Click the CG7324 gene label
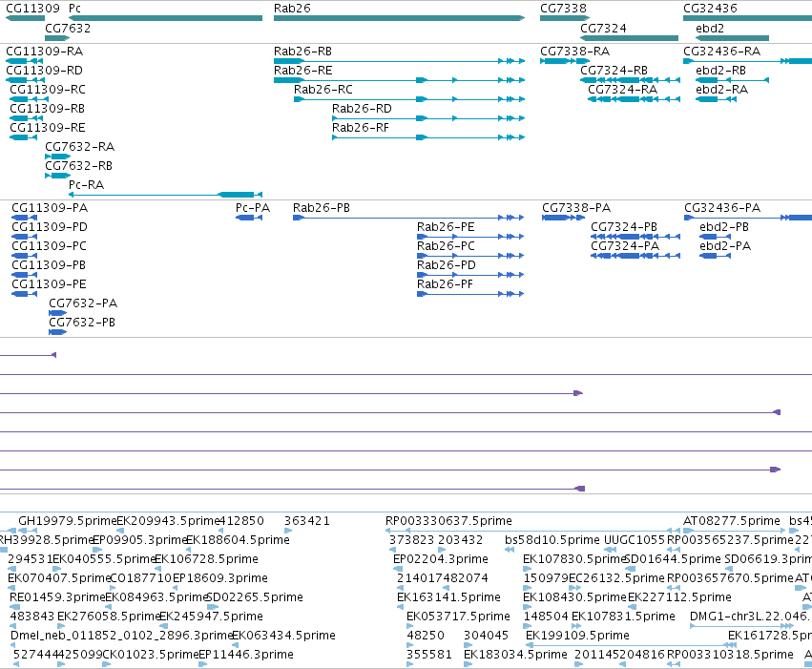Image resolution: width=812 pixels, height=669 pixels. point(603,28)
